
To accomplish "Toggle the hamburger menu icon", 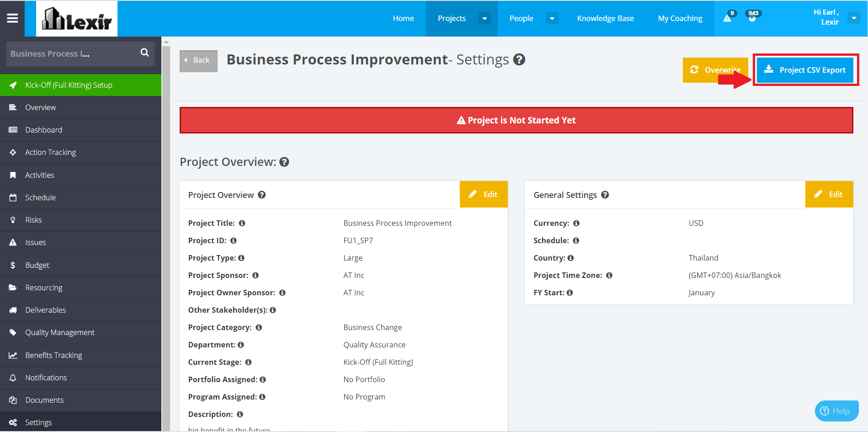I will (12, 18).
